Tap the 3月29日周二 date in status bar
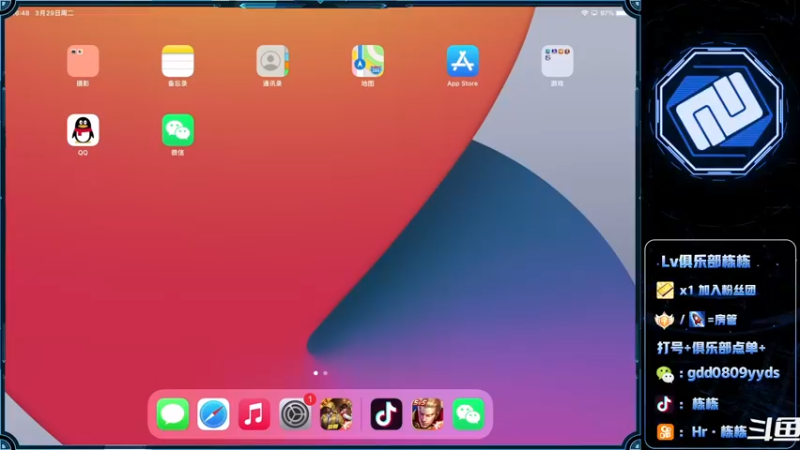800x450 pixels. 54,13
